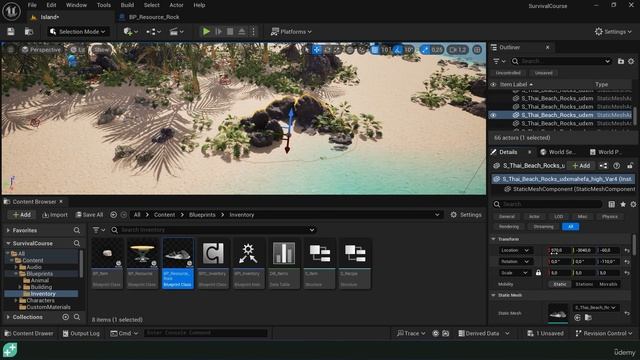Open the Build menu
640x360 pixels.
click(x=127, y=5)
